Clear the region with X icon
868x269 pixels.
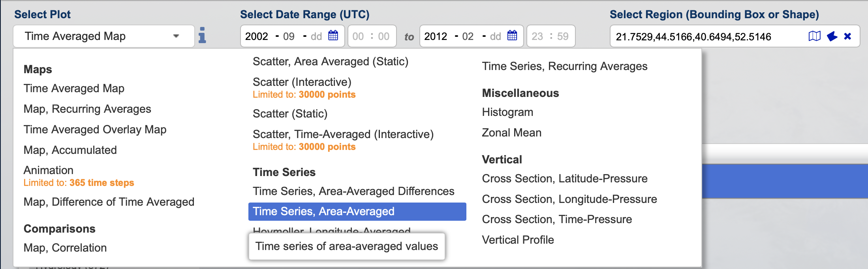pos(847,36)
